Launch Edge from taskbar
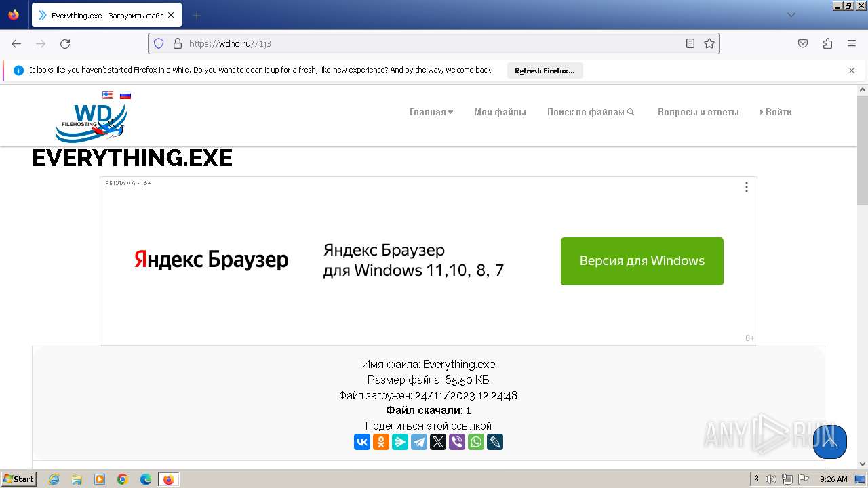 click(146, 479)
